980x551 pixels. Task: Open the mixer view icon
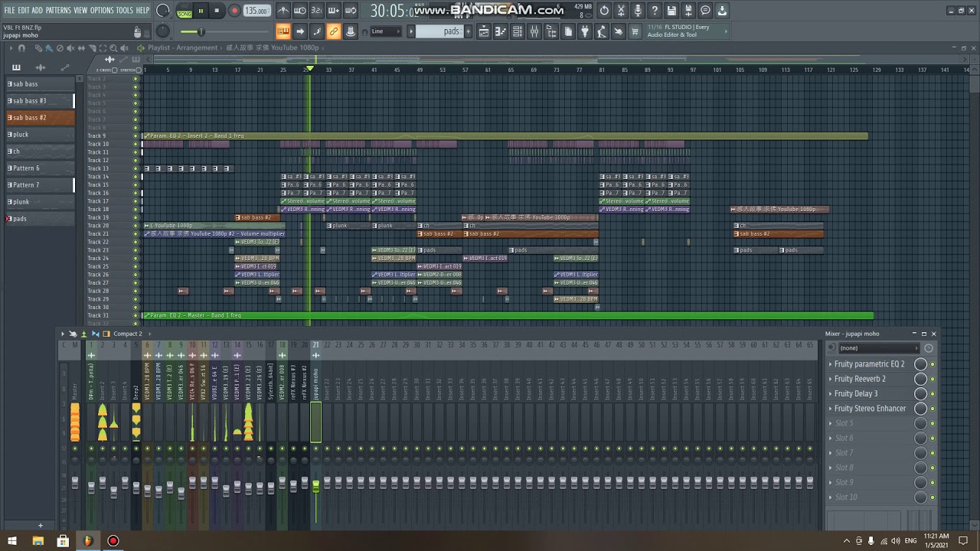[x=534, y=31]
